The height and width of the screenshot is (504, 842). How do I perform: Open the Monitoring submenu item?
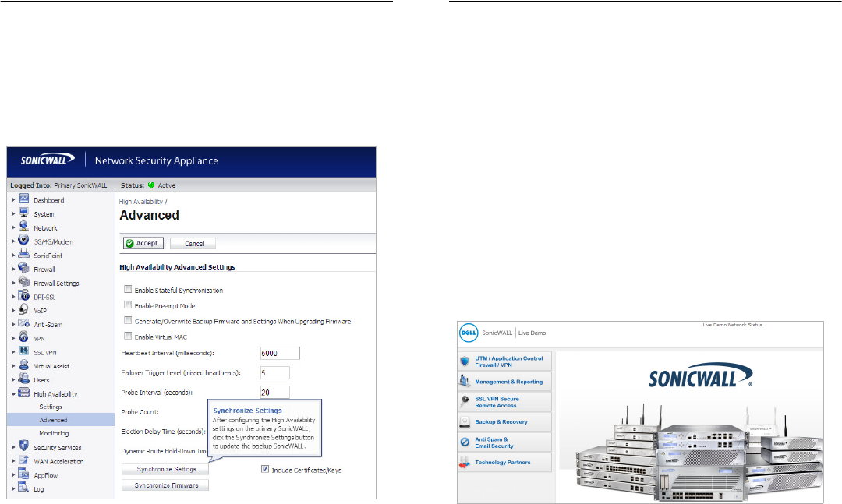(x=54, y=433)
